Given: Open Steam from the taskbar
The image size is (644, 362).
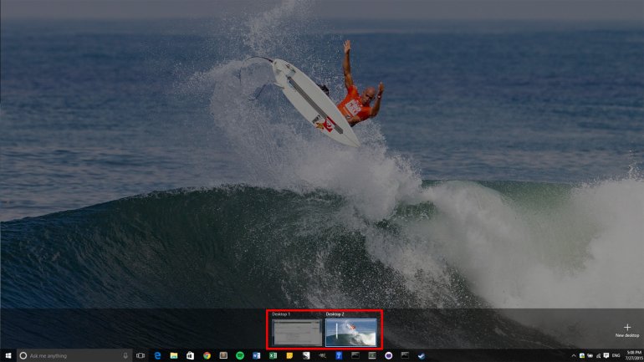Looking at the screenshot, I should (x=422, y=355).
